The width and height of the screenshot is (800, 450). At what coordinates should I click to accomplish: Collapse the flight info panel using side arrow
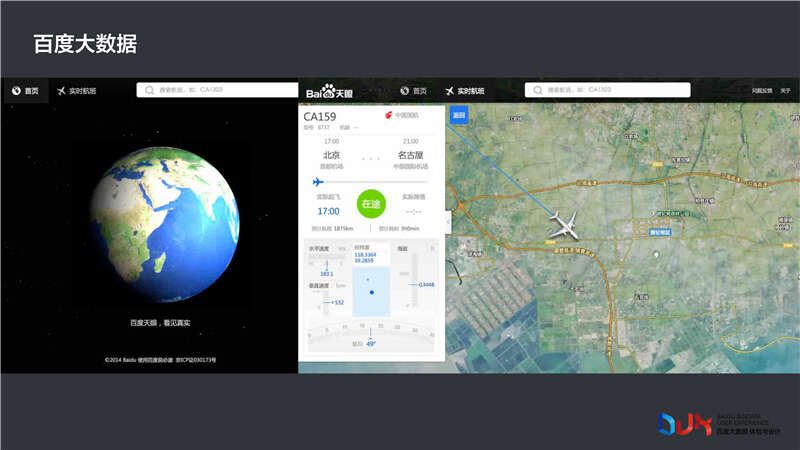(x=448, y=222)
